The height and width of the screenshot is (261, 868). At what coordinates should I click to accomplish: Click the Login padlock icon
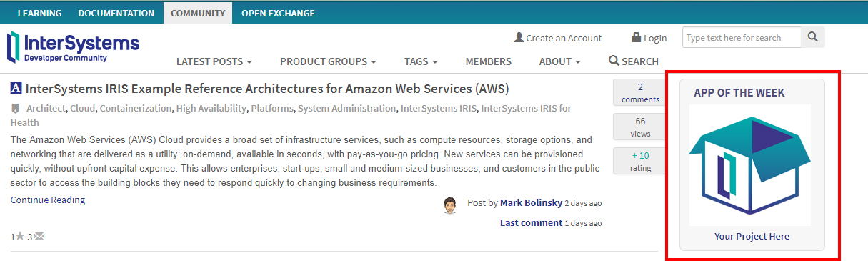636,37
